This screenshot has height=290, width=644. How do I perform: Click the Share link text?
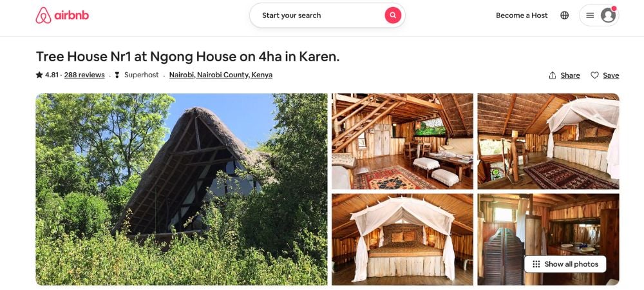click(570, 75)
